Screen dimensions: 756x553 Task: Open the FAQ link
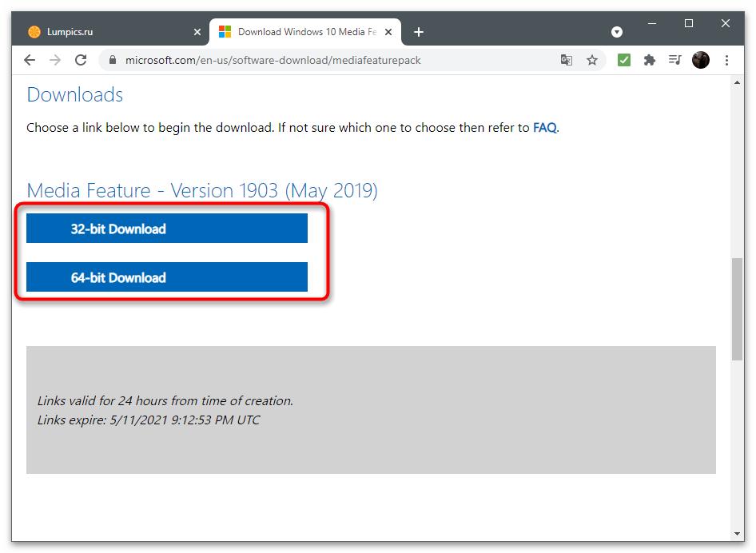[544, 128]
